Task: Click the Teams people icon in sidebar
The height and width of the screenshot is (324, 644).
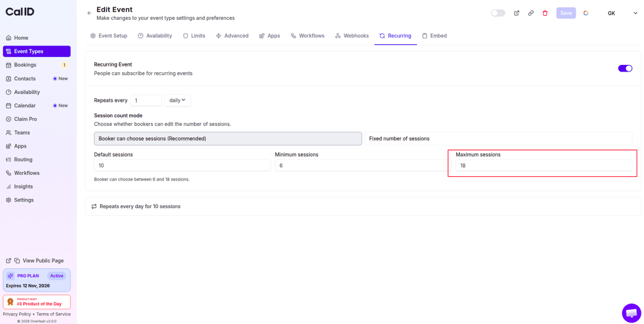Action: point(9,132)
